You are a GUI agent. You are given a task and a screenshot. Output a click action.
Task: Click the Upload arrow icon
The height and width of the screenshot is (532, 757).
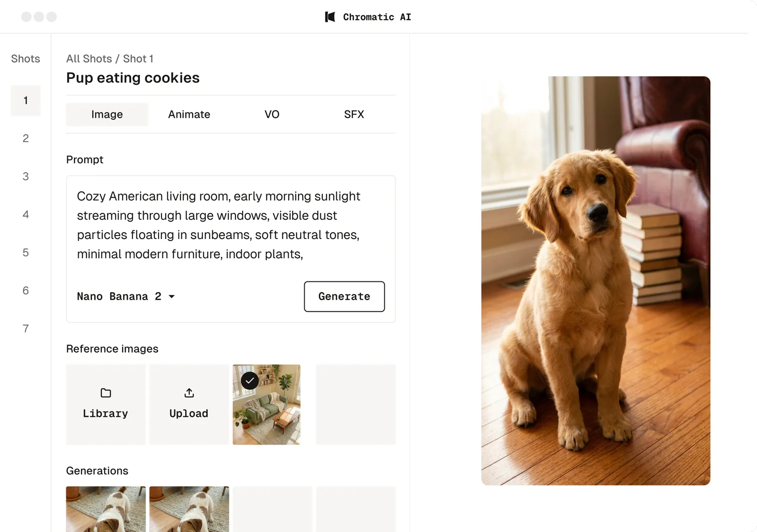[x=189, y=393]
